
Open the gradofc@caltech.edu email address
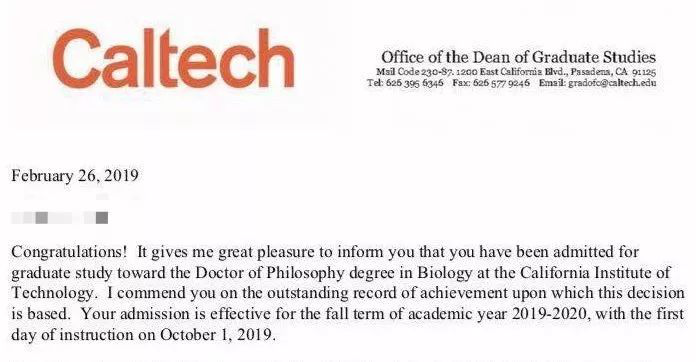click(612, 83)
